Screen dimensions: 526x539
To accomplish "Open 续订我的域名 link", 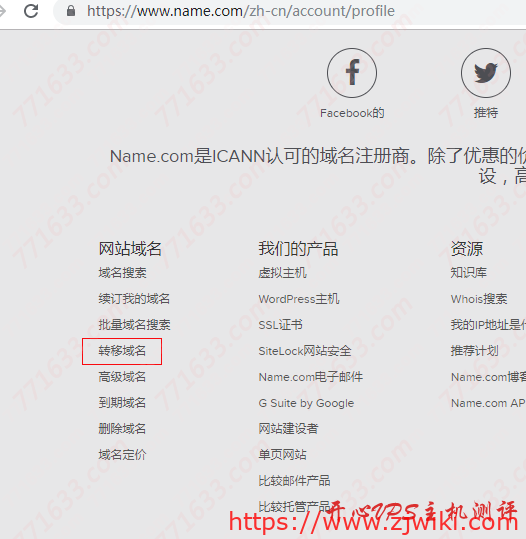I will pos(134,299).
